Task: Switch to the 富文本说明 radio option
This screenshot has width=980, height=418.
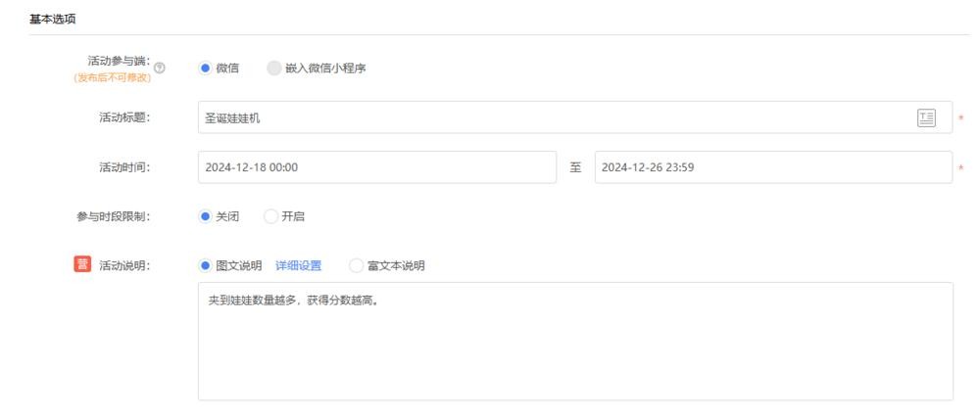Action: coord(357,266)
